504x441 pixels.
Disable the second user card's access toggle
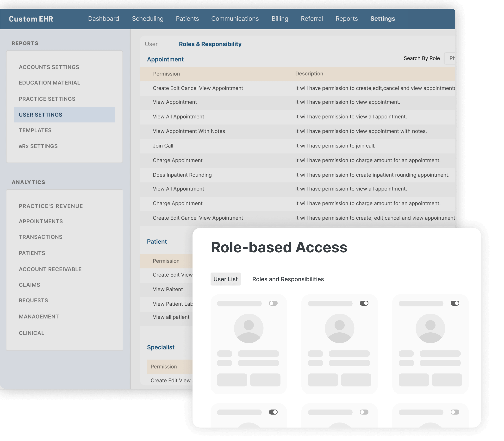[x=364, y=303]
